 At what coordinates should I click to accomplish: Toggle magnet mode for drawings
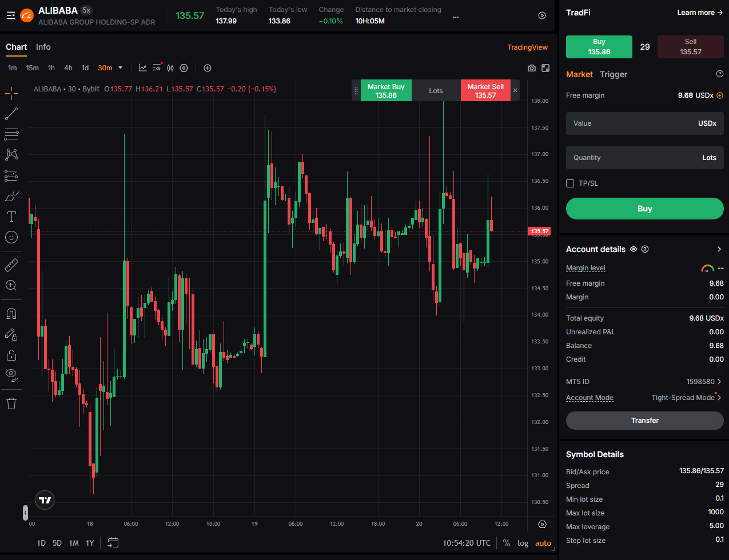click(11, 314)
